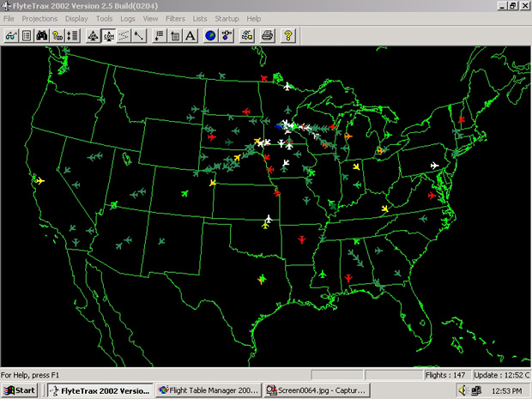
Task: Select the red plane in North Dakota
Action: pos(246,112)
